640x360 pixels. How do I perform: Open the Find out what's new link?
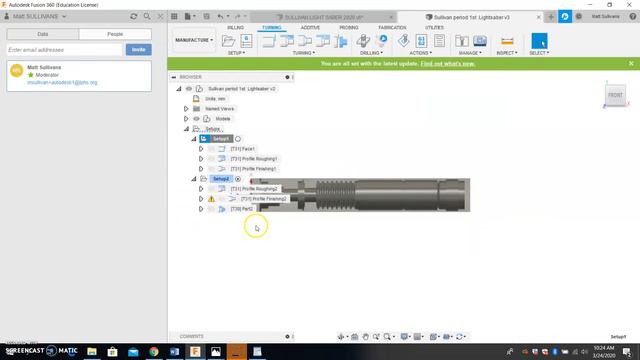[448, 64]
